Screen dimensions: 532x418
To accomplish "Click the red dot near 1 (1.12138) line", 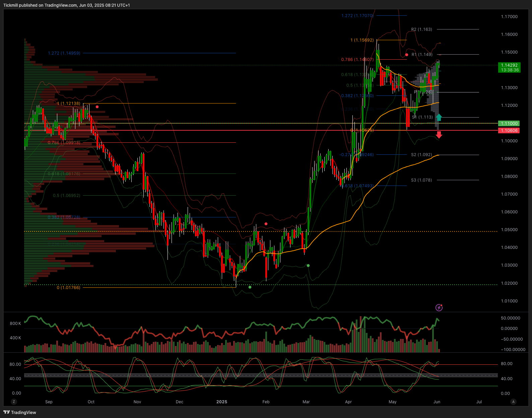I will [97, 107].
